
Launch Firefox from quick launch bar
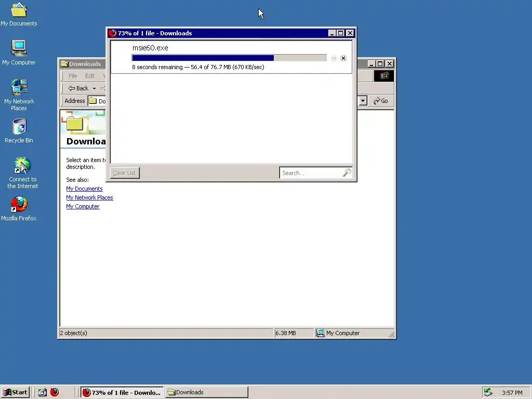tap(55, 392)
